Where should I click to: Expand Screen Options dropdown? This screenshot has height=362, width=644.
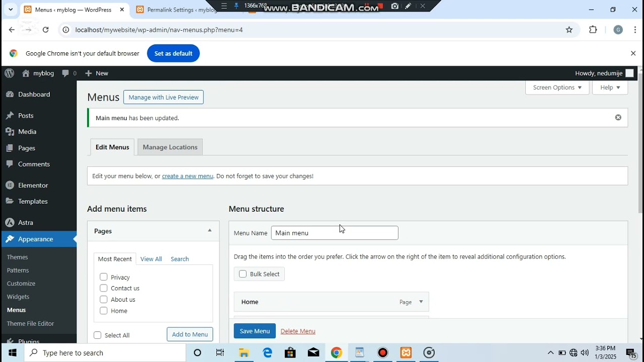click(557, 87)
